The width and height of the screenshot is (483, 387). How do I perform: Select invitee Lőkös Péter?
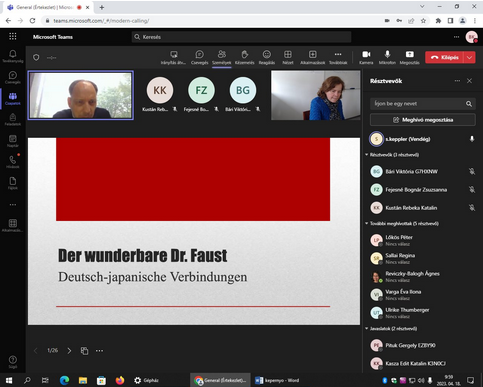[x=423, y=240]
